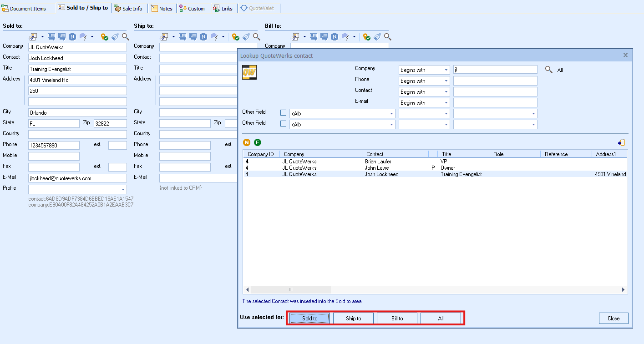Click the orange N icon in lookup dialog
The image size is (644, 344).
[x=247, y=142]
